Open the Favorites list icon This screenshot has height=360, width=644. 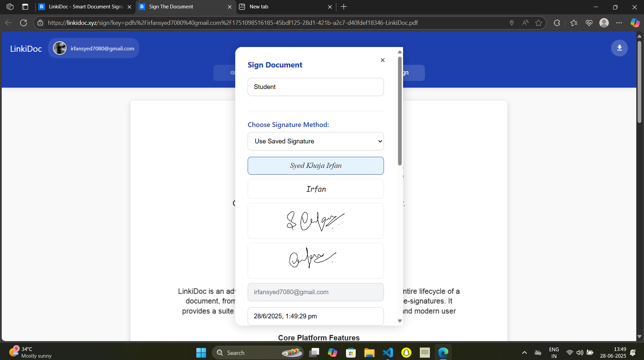pyautogui.click(x=574, y=23)
